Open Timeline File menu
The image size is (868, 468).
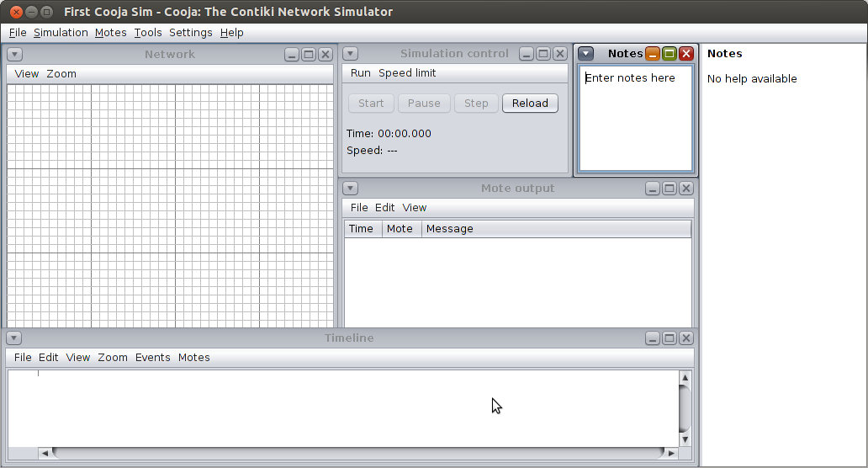[23, 357]
